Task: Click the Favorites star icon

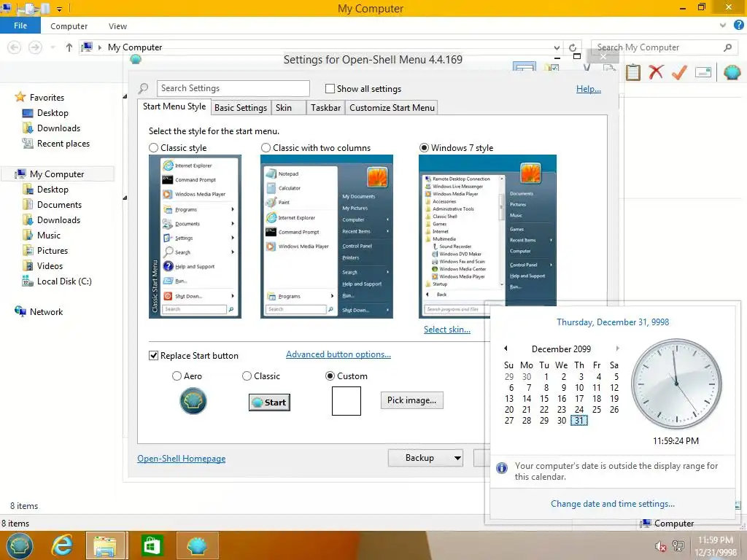Action: coord(20,97)
